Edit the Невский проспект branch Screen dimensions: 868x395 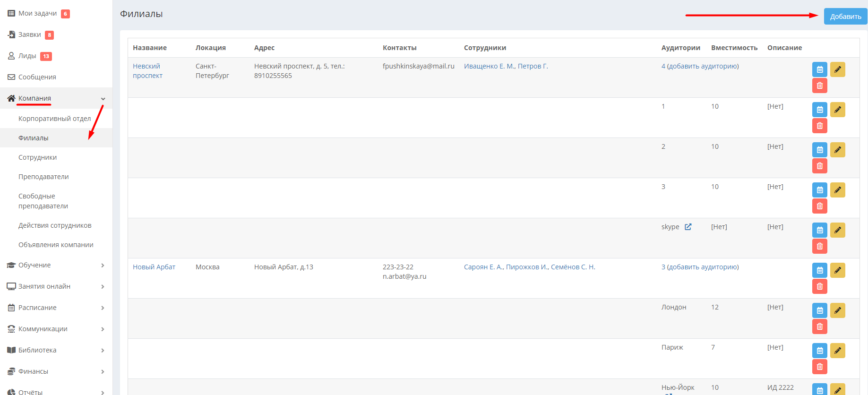tap(838, 69)
